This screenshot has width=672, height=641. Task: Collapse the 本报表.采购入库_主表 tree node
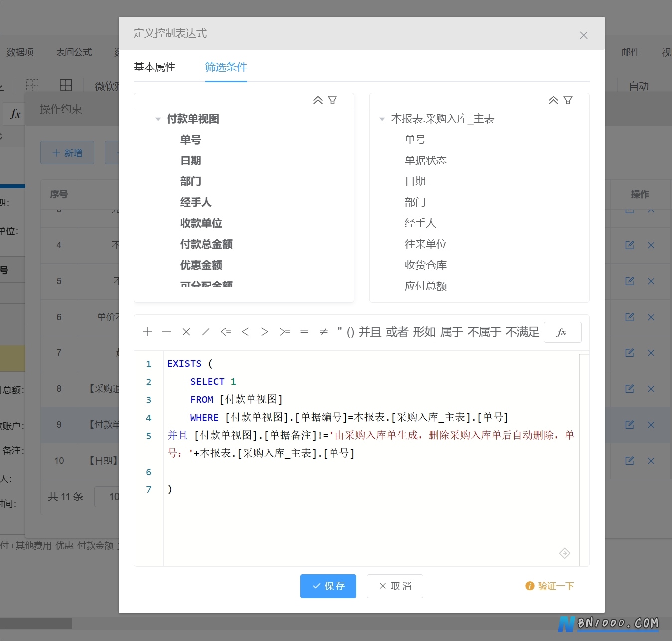pyautogui.click(x=382, y=119)
